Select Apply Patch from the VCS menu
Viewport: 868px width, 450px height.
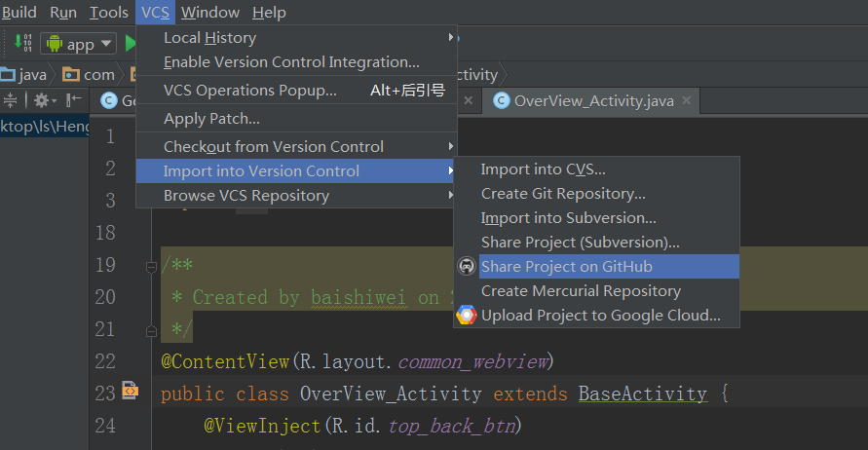tap(211, 119)
